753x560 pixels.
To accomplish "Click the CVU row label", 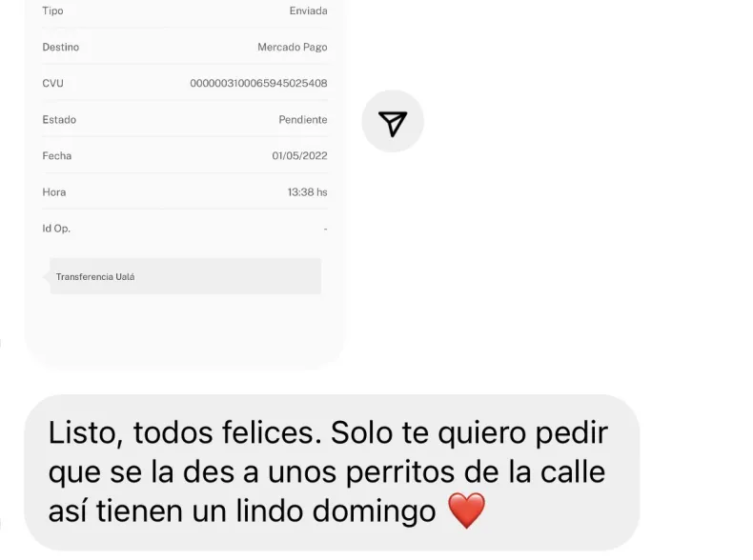I will point(52,84).
